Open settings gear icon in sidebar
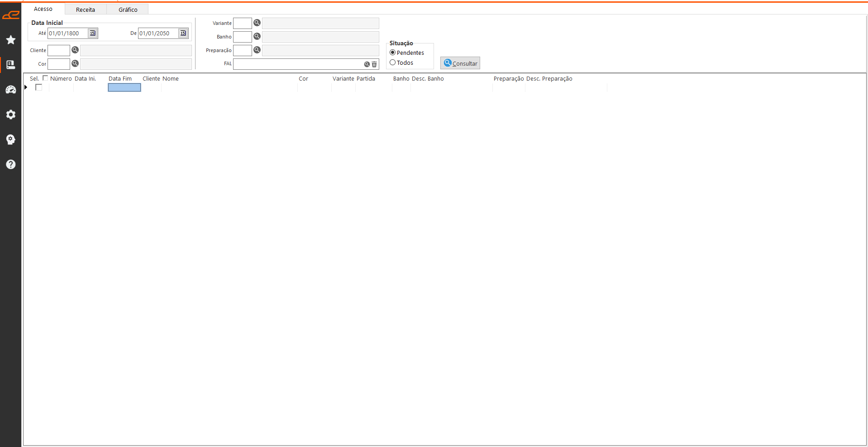The width and height of the screenshot is (868, 447). [11, 115]
